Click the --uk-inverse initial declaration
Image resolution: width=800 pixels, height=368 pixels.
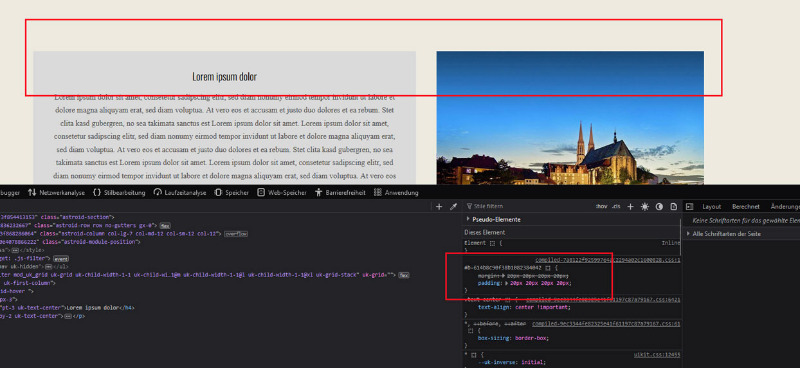[511, 362]
